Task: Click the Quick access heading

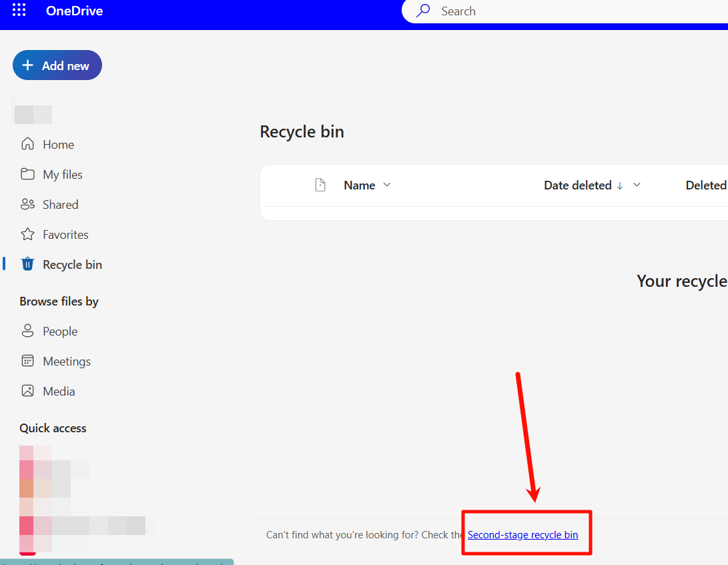Action: coord(53,428)
